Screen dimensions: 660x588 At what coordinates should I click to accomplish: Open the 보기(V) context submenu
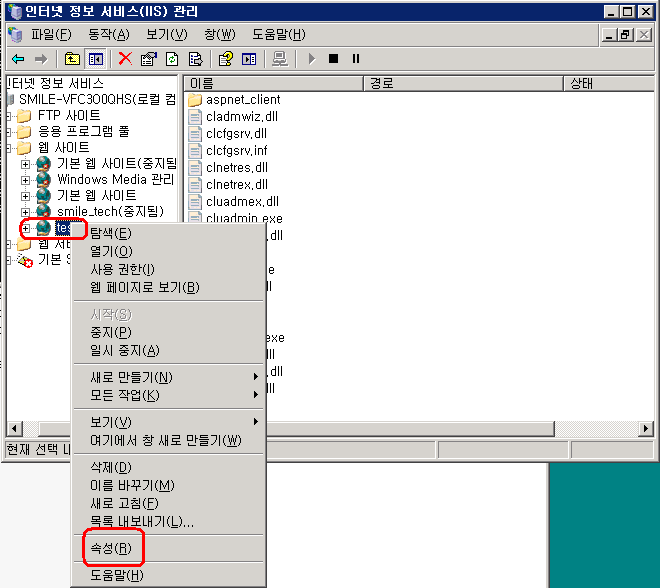(x=168, y=422)
